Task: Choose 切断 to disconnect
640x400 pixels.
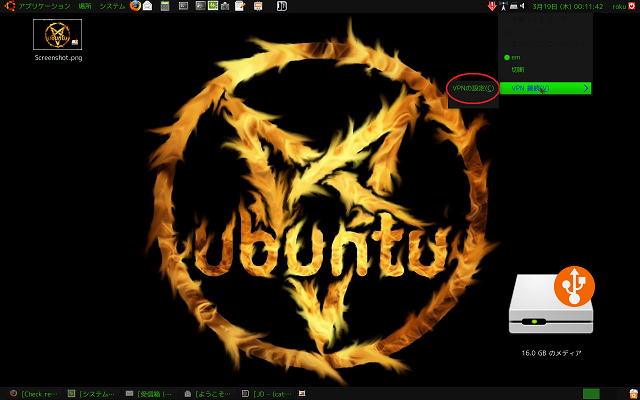Action: point(545,70)
